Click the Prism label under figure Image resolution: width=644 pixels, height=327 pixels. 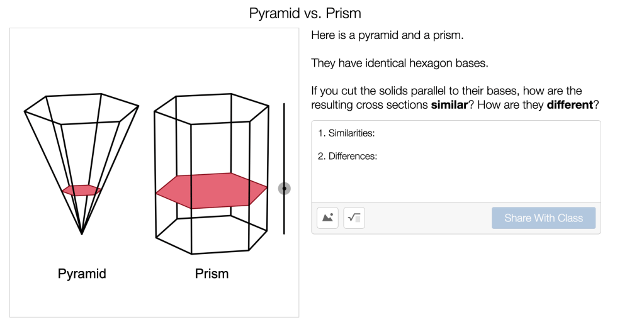point(212,274)
